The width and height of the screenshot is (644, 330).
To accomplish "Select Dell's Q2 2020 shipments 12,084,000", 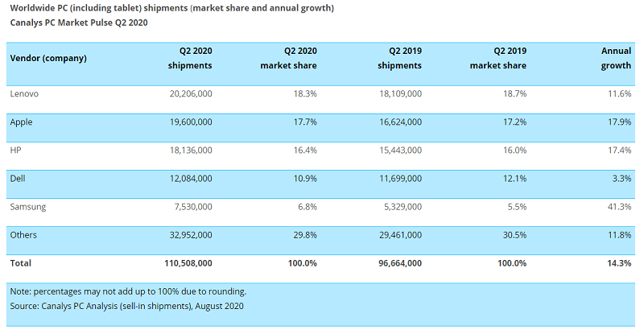I will point(191,179).
